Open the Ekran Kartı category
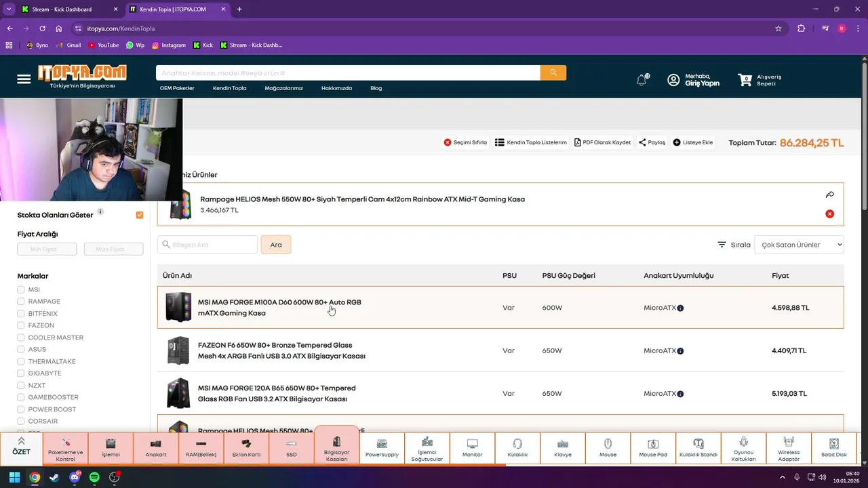Viewport: 868px width, 488px height. (x=246, y=449)
